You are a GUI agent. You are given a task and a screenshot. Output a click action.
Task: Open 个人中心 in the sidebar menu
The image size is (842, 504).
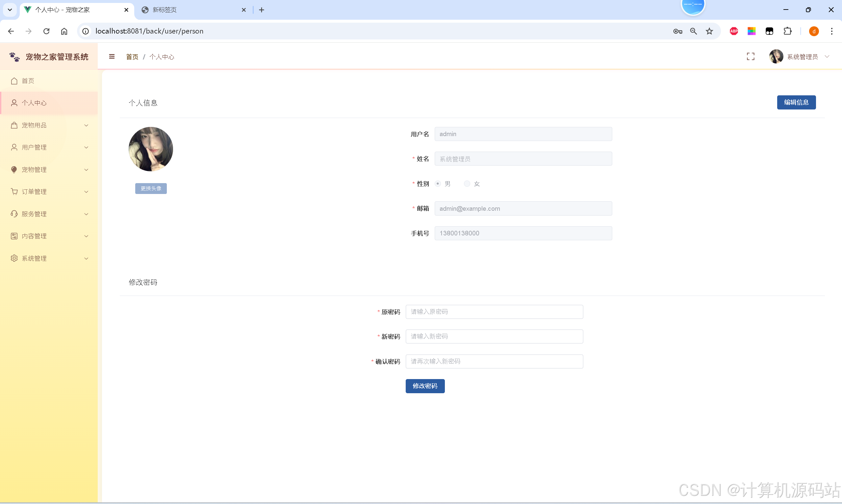pos(49,103)
